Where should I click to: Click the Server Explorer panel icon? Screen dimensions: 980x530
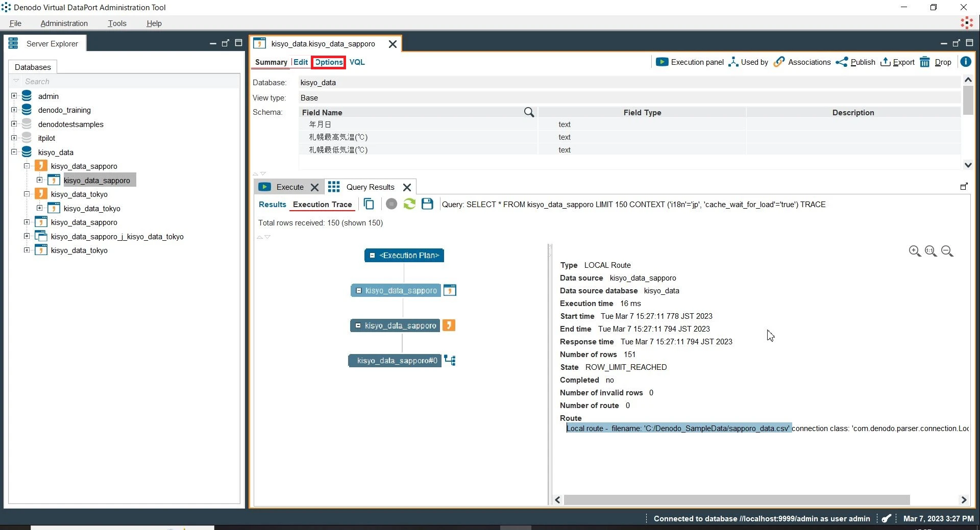tap(13, 43)
